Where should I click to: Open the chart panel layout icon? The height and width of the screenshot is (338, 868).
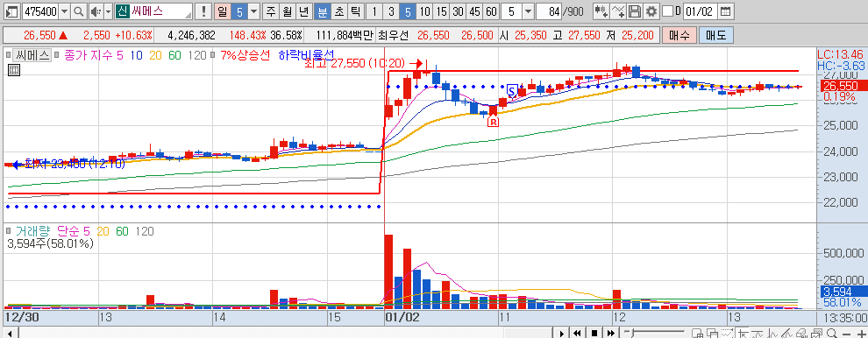[x=13, y=11]
